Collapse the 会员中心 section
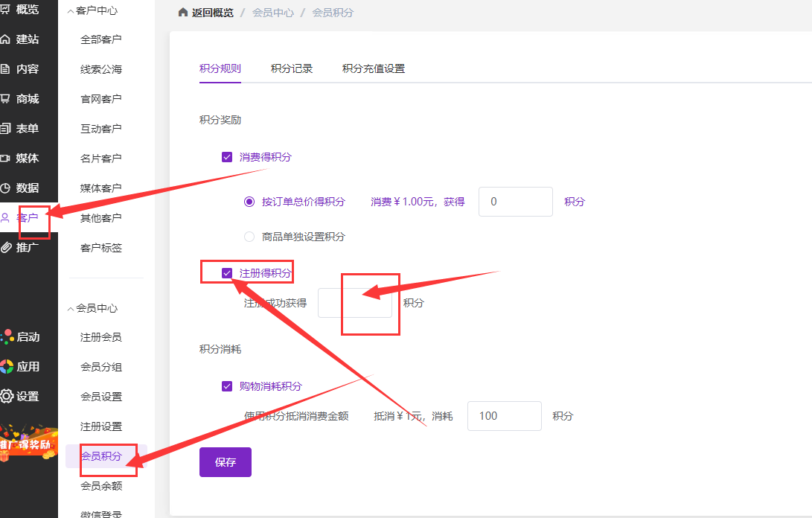 [x=71, y=308]
